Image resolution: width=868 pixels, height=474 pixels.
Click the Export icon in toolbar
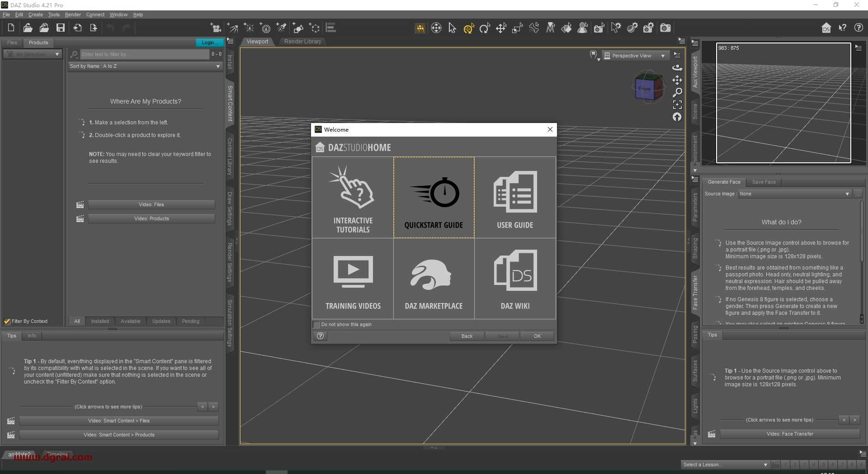[x=94, y=28]
